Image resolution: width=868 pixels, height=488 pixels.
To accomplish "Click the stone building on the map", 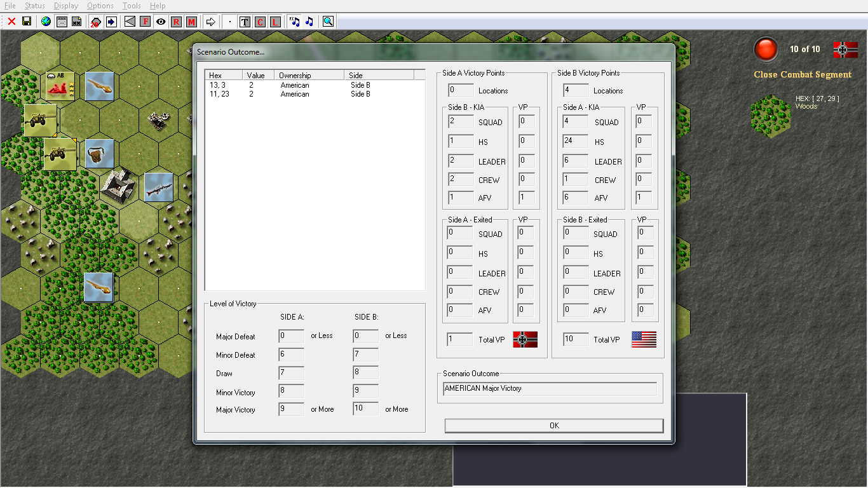I will click(119, 187).
